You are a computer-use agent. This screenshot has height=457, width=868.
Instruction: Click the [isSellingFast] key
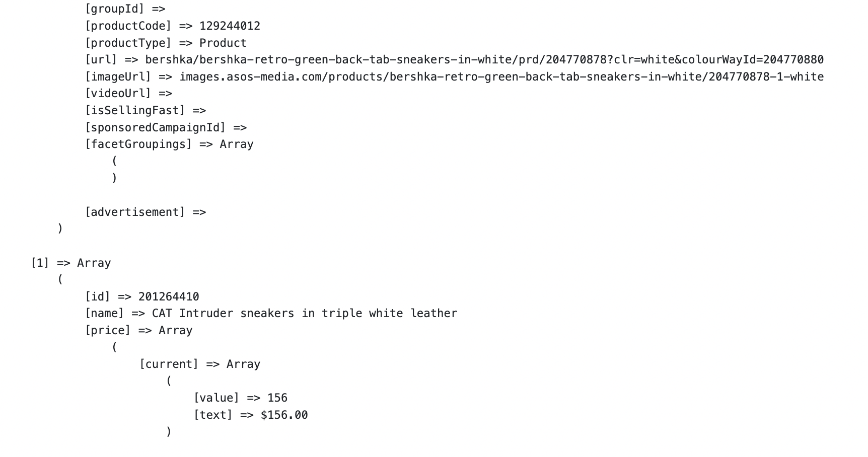click(135, 111)
